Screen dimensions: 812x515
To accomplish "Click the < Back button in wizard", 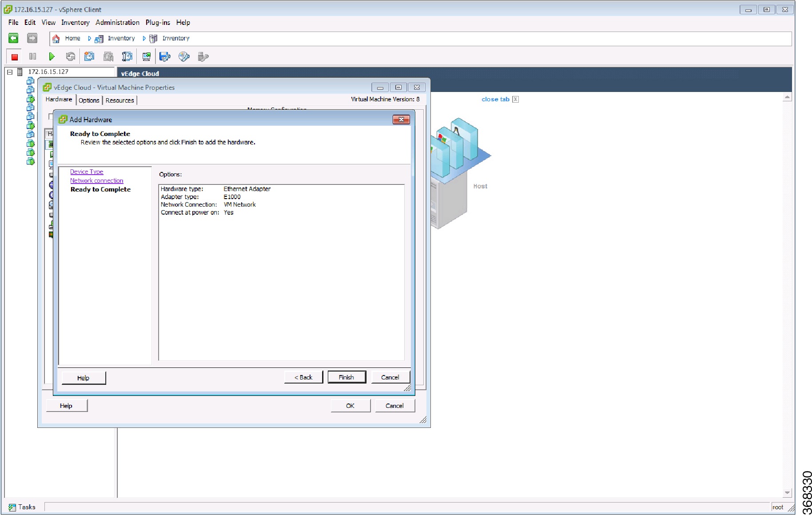I will 303,377.
